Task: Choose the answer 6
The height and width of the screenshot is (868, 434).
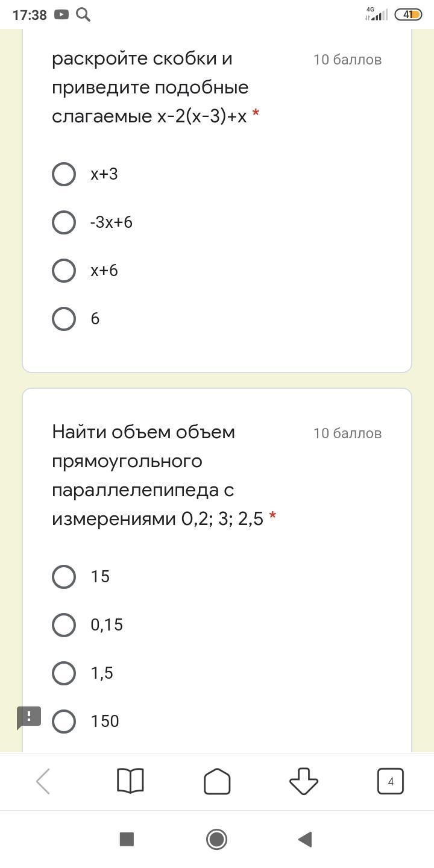Action: [64, 319]
